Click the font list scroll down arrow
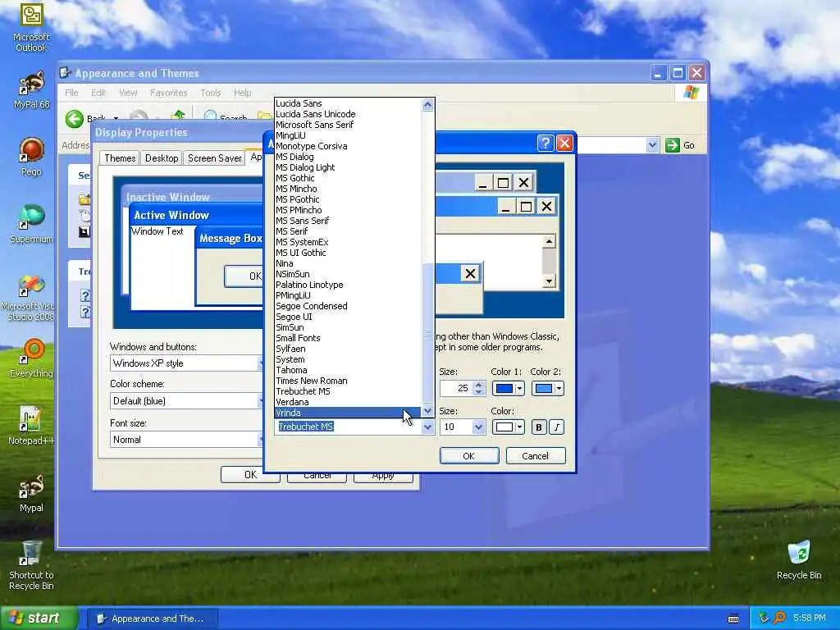Image resolution: width=840 pixels, height=630 pixels. click(x=427, y=411)
